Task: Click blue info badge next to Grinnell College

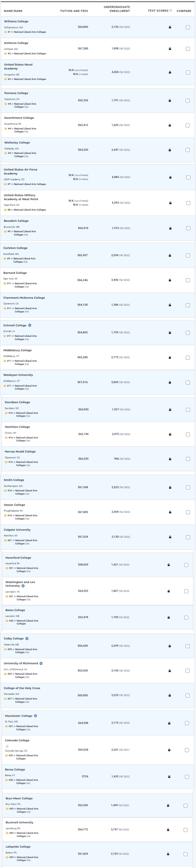Action: point(30,325)
